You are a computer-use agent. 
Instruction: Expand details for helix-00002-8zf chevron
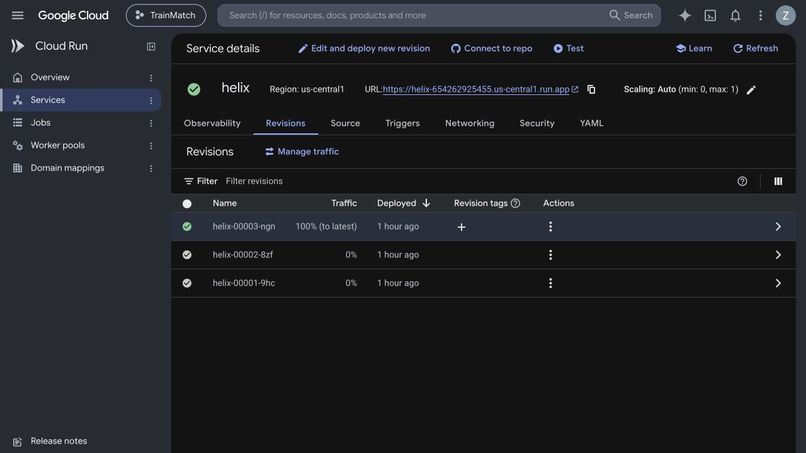(778, 255)
